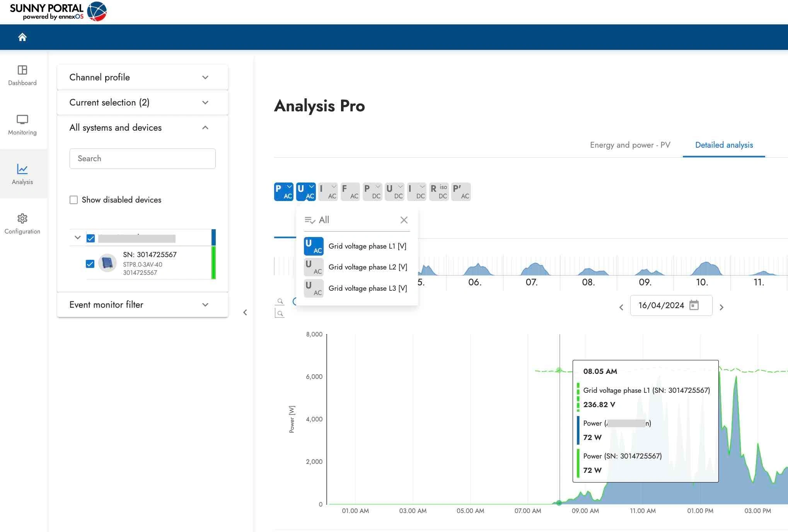The height and width of the screenshot is (532, 788).
Task: Open Monitoring from the sidebar
Action: click(22, 125)
